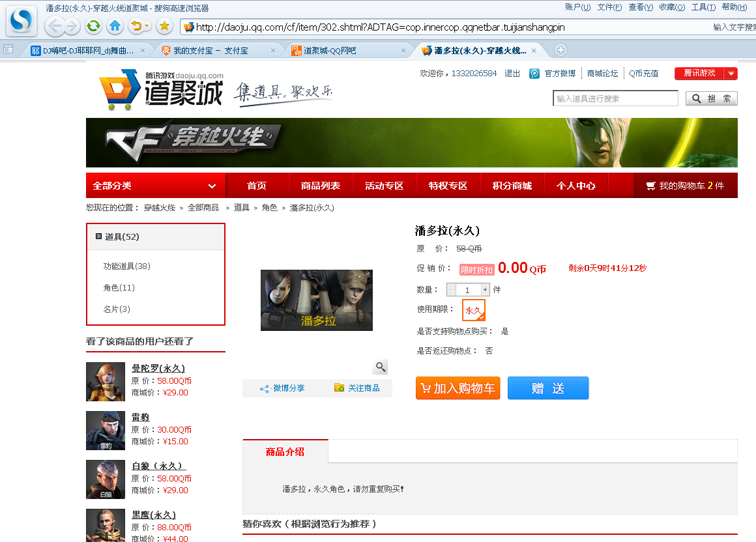The image size is (756, 542).
Task: Switch to the DJ嗨吧 tab
Action: pos(88,51)
